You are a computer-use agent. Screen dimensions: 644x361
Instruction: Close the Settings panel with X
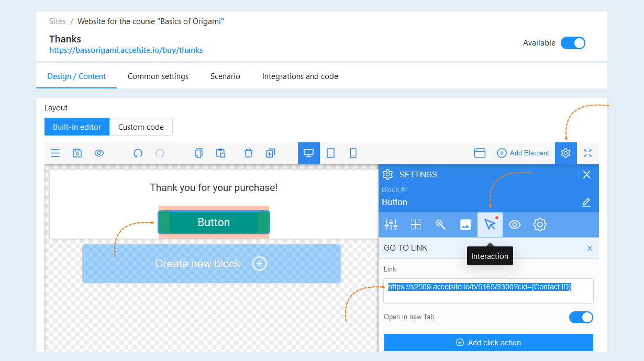pyautogui.click(x=587, y=175)
